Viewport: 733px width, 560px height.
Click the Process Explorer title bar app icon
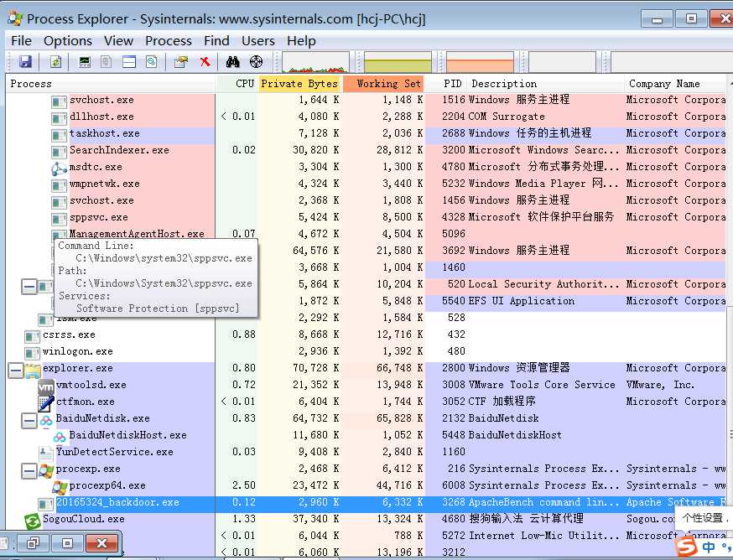[14, 18]
